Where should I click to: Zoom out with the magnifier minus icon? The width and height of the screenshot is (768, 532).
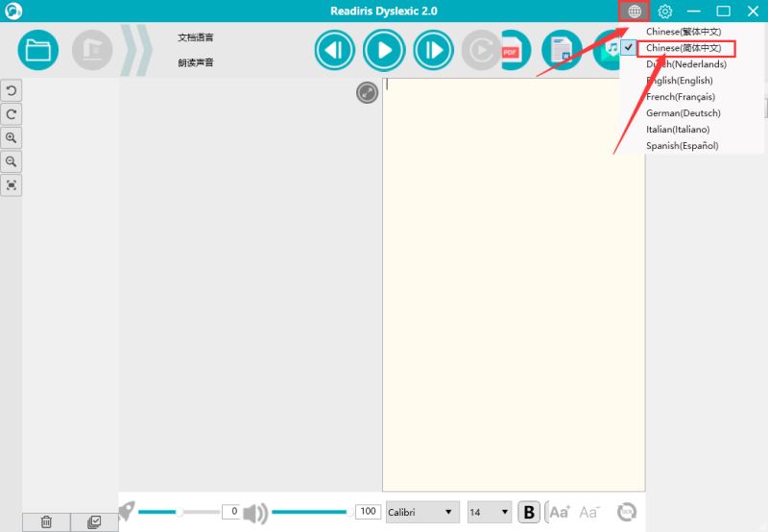pos(11,161)
